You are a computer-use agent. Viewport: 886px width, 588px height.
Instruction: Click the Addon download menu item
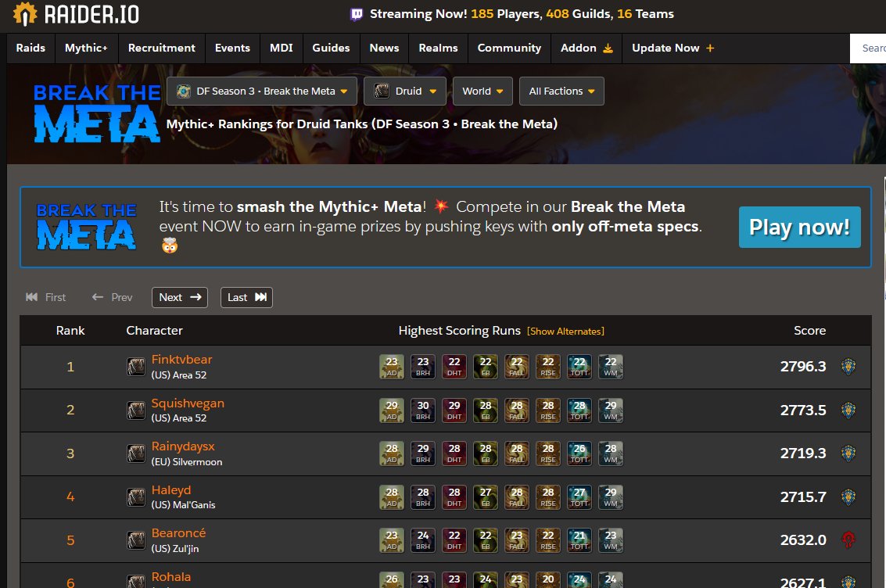[x=586, y=48]
